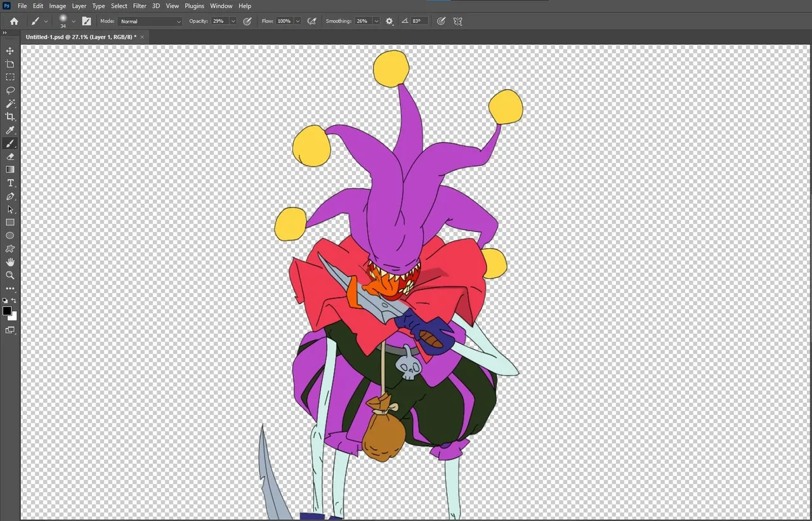Select the Artboard tool
812x521 pixels.
pos(10,64)
